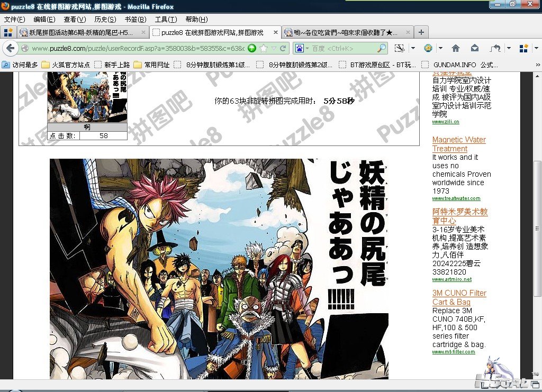Open the screenshot capture tool icon
Screen dimensions: 542x392
coord(400,48)
